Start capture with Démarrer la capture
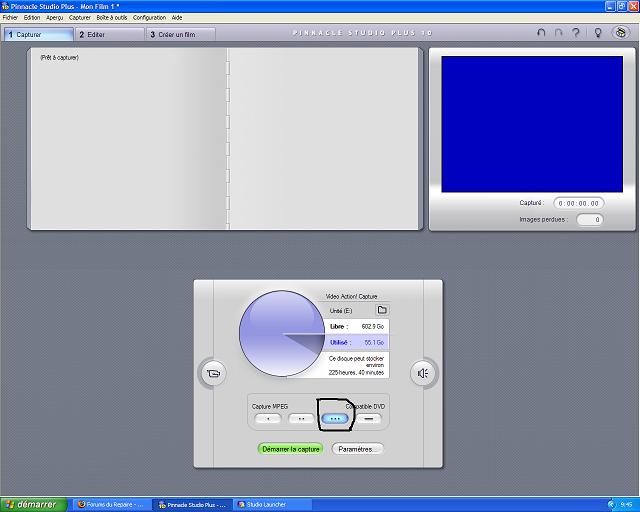 point(291,449)
